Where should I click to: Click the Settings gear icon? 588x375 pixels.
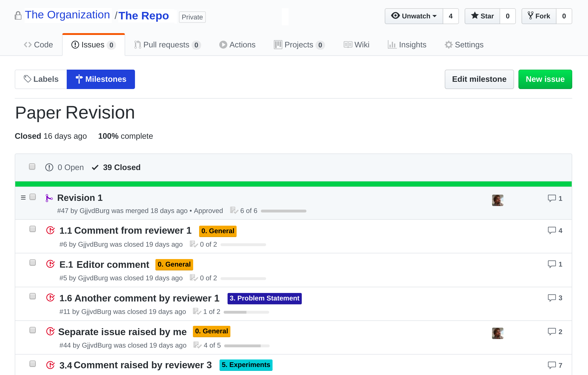(449, 45)
